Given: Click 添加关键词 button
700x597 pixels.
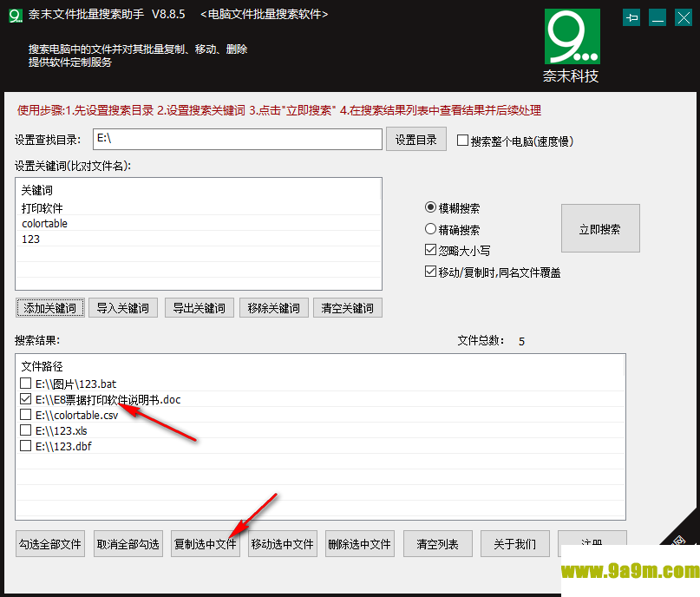Looking at the screenshot, I should click(x=50, y=308).
